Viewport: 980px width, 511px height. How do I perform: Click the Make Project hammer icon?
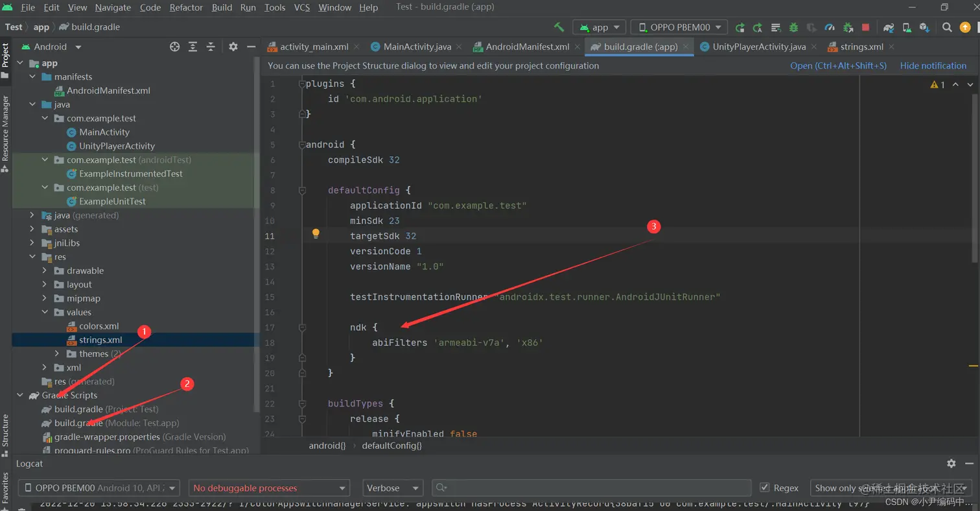(559, 27)
